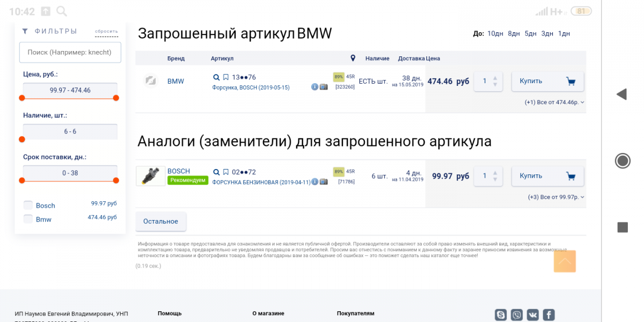
Task: Open Skype social icon in footer
Action: coord(501,315)
